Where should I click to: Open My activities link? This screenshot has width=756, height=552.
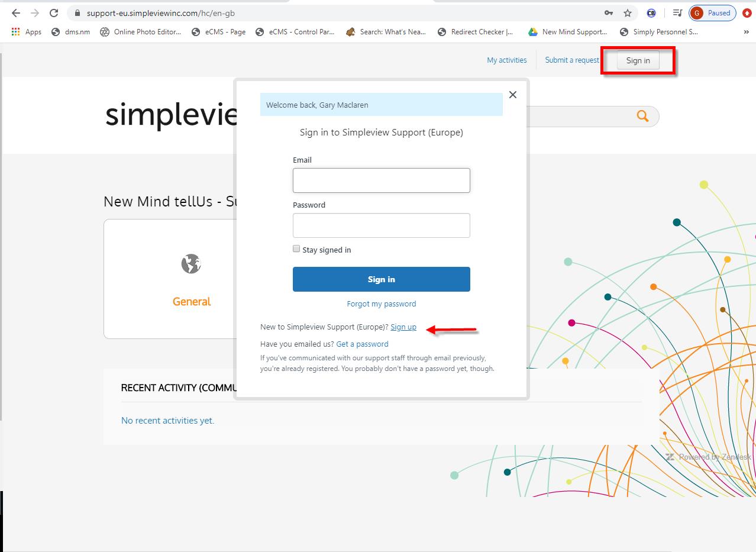(507, 60)
